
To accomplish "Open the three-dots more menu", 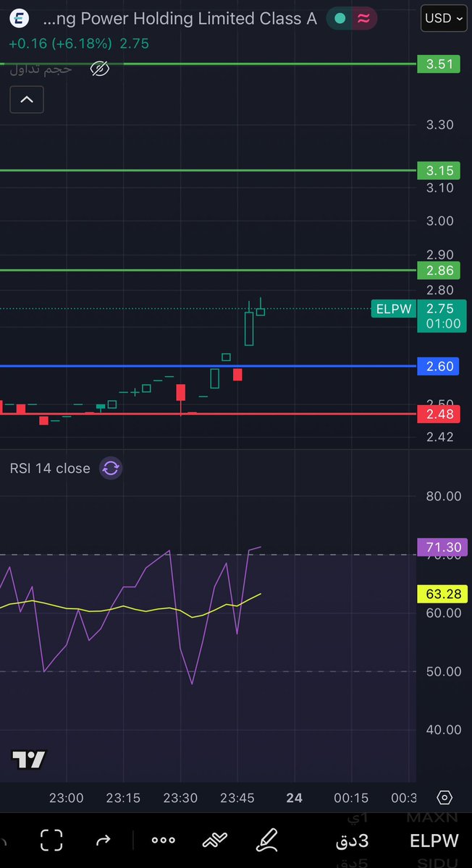I will tap(164, 840).
